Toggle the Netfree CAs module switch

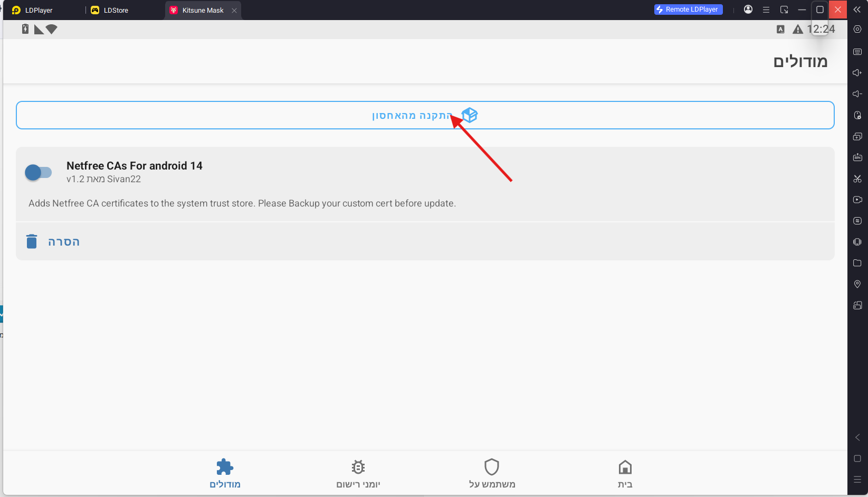click(x=38, y=173)
